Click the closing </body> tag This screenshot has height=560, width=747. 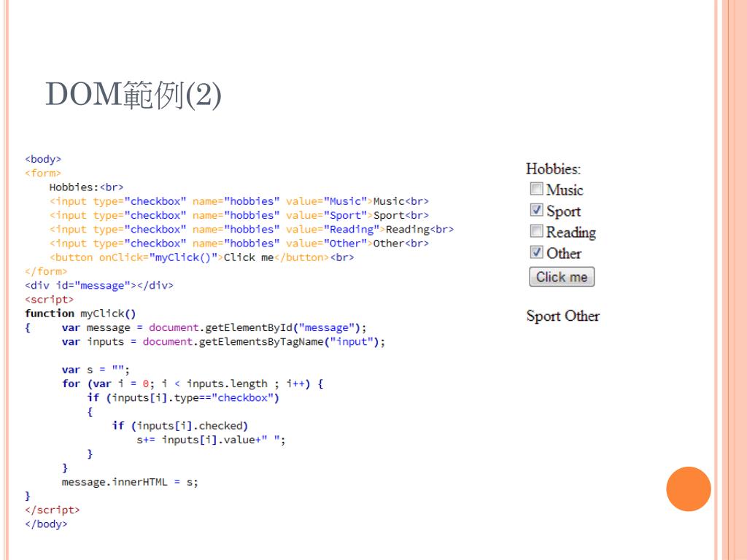46,524
